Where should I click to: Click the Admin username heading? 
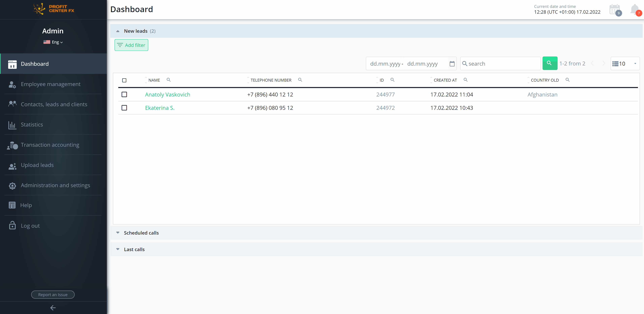tap(53, 31)
